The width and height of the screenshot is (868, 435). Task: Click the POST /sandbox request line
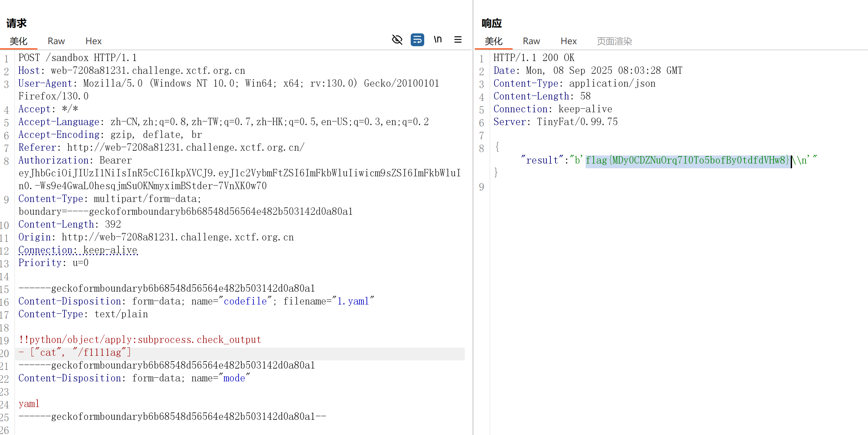tap(78, 58)
